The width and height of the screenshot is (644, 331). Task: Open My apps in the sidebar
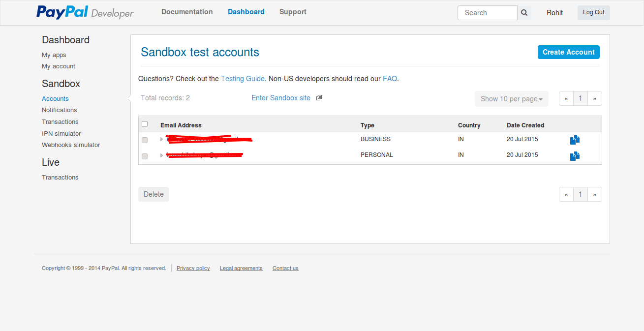54,55
